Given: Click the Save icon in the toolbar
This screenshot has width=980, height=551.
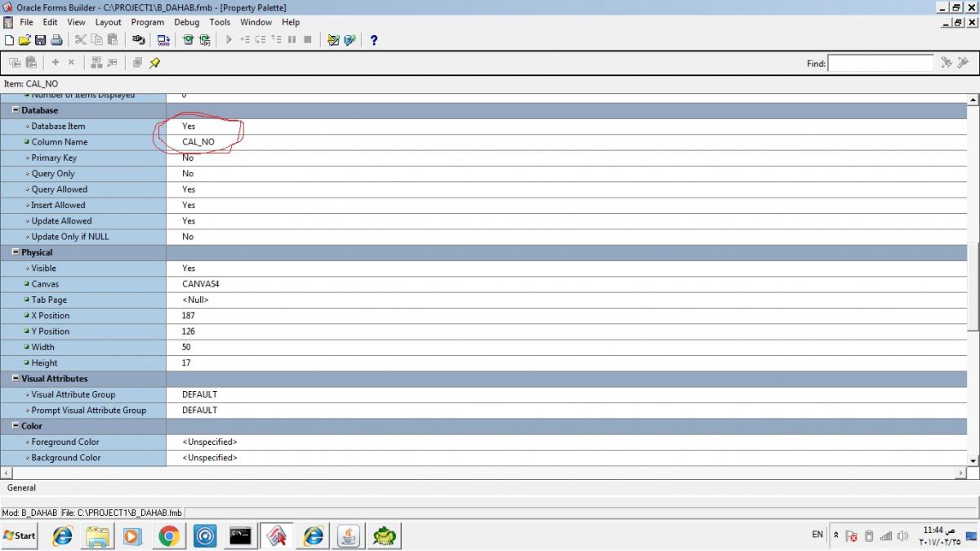Looking at the screenshot, I should point(40,39).
